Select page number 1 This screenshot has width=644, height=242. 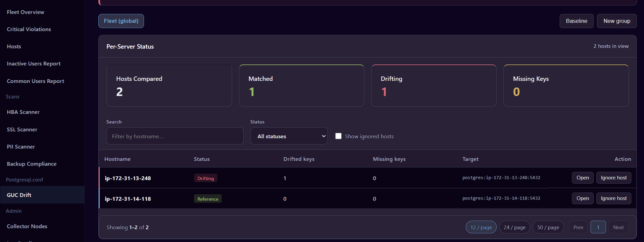click(x=598, y=227)
